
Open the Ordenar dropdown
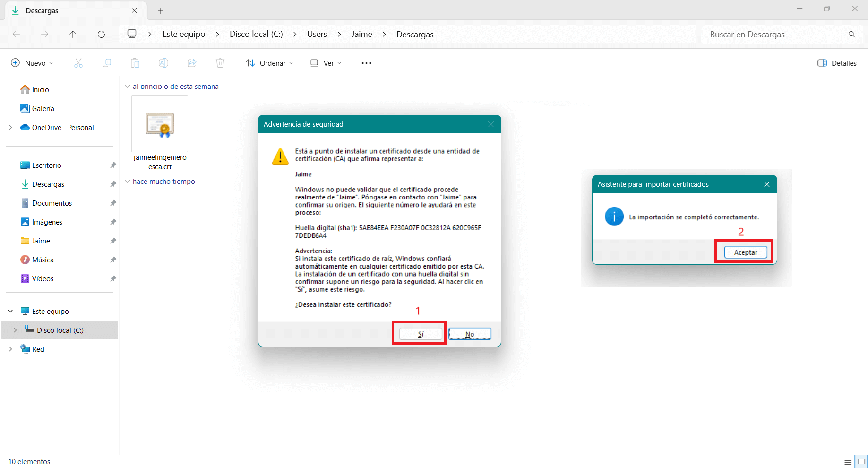270,63
